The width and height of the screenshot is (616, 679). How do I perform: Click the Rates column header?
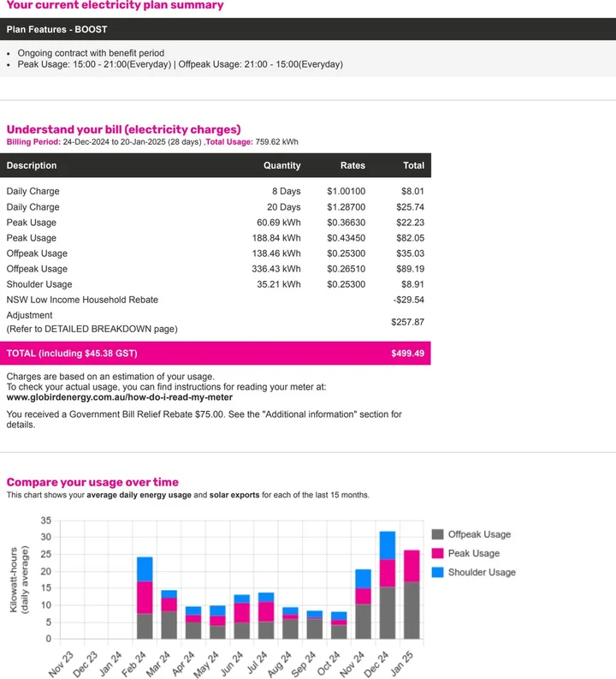[x=352, y=165]
